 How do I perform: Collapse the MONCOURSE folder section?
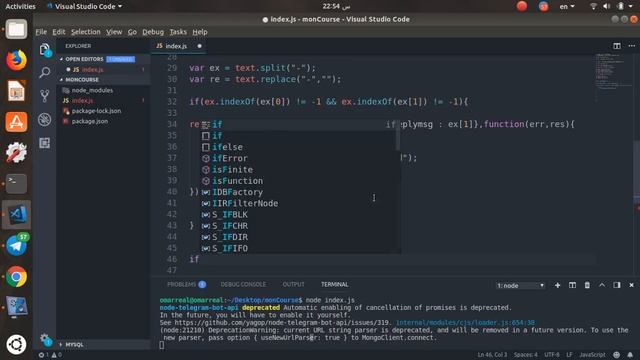coord(103,80)
